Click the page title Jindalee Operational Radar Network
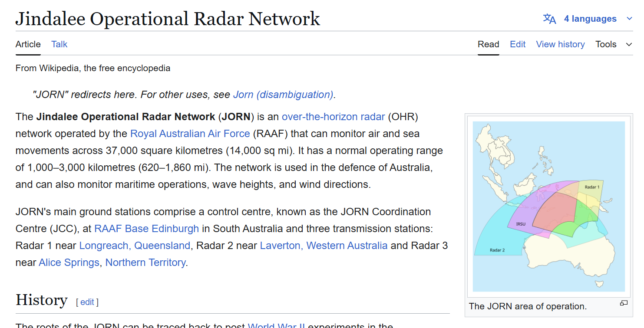The image size is (644, 328). (168, 19)
